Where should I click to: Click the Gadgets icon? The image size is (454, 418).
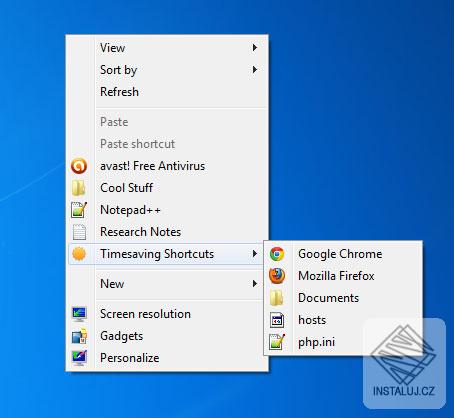(x=79, y=336)
